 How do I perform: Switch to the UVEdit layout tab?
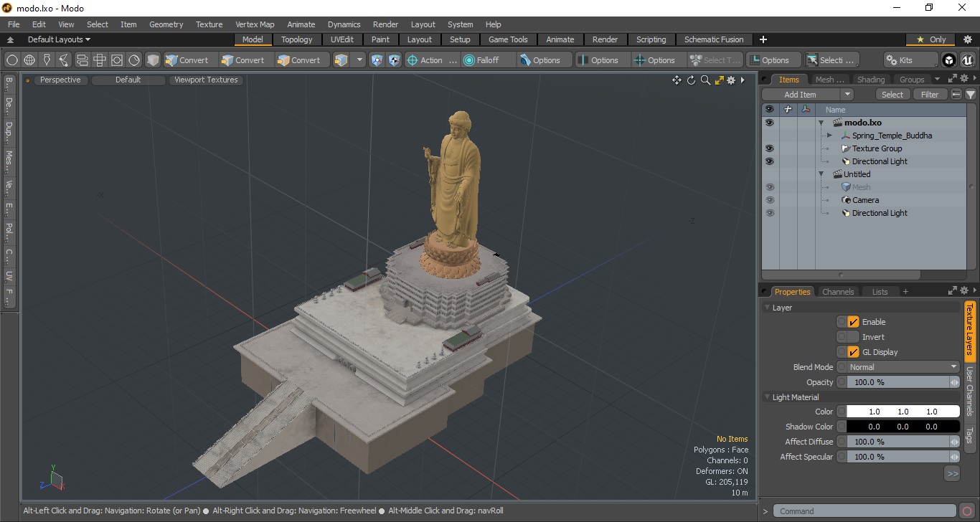click(342, 39)
